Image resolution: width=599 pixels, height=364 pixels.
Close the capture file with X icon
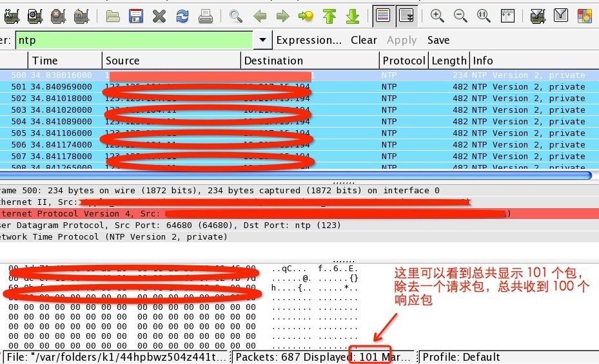click(159, 16)
